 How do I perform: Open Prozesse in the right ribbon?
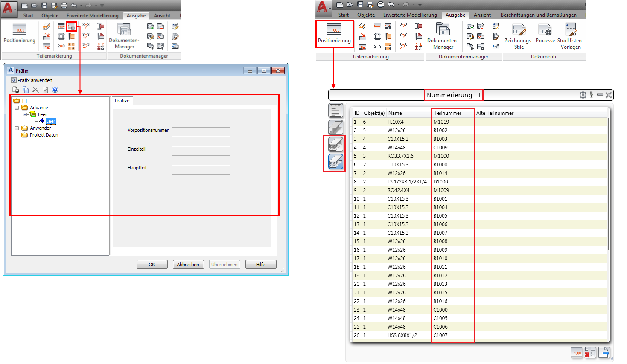pyautogui.click(x=545, y=33)
